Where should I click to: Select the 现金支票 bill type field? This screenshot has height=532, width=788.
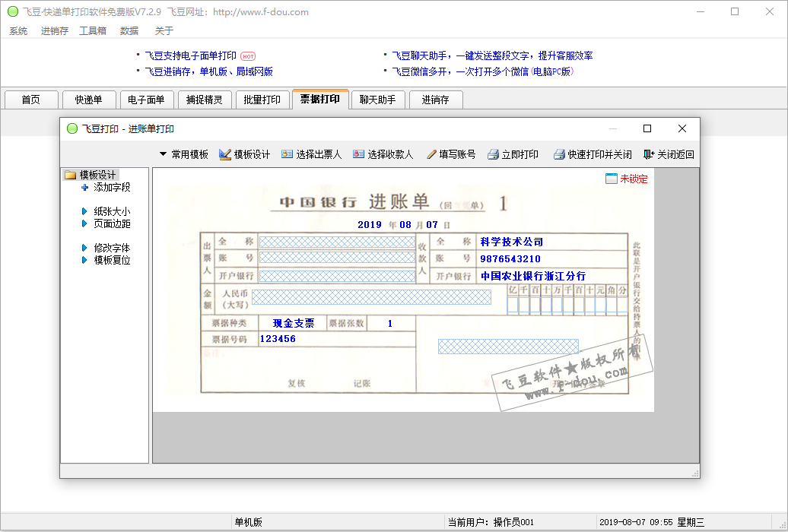(294, 324)
